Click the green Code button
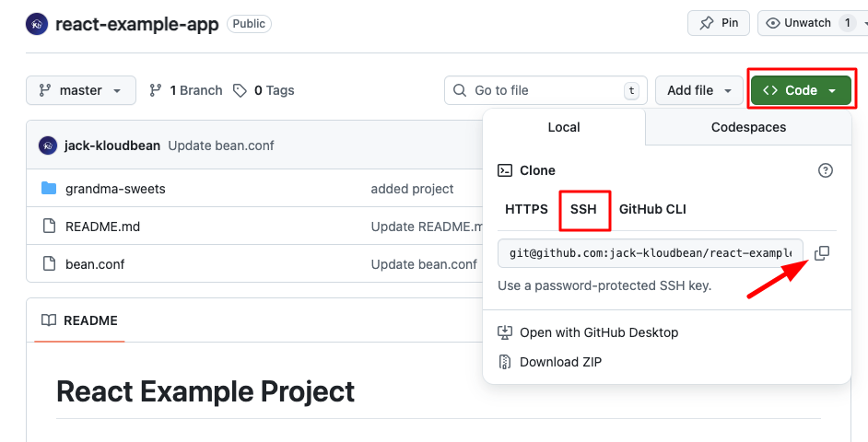 tap(801, 90)
